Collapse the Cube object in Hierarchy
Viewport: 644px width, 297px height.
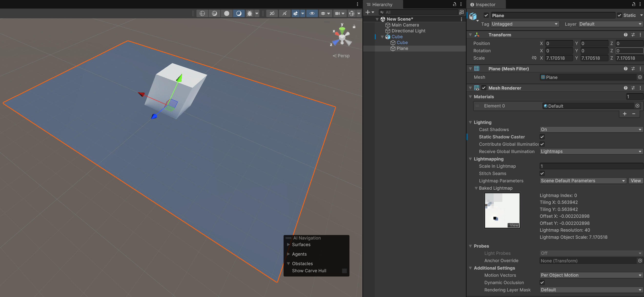click(382, 37)
